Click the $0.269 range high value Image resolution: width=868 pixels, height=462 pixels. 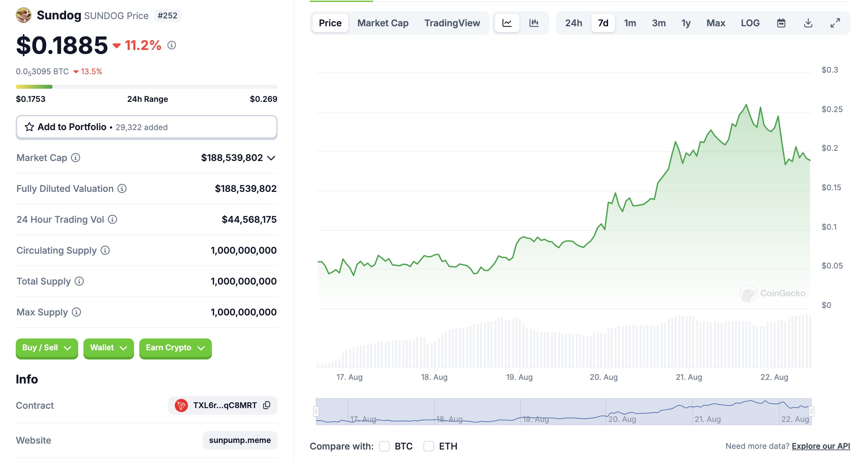pos(263,99)
